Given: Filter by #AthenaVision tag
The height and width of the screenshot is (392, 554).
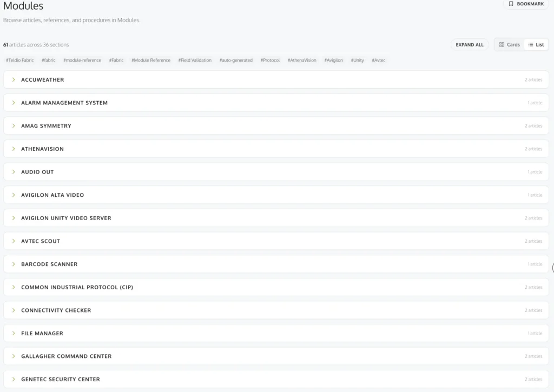Looking at the screenshot, I should [302, 61].
